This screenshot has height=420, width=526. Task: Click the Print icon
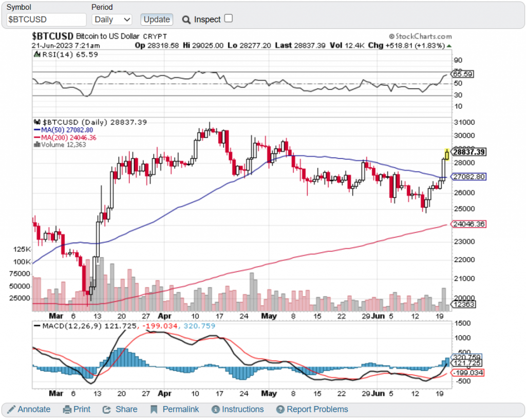pyautogui.click(x=67, y=409)
